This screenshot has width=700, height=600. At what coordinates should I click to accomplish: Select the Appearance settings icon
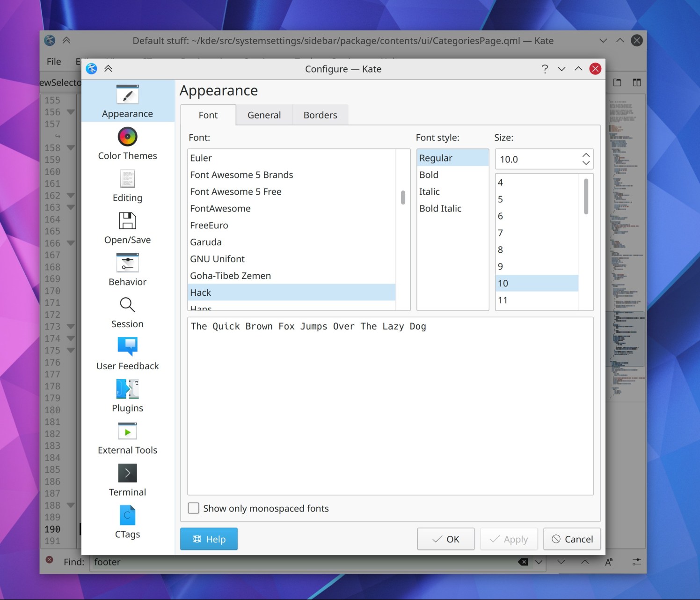[127, 100]
